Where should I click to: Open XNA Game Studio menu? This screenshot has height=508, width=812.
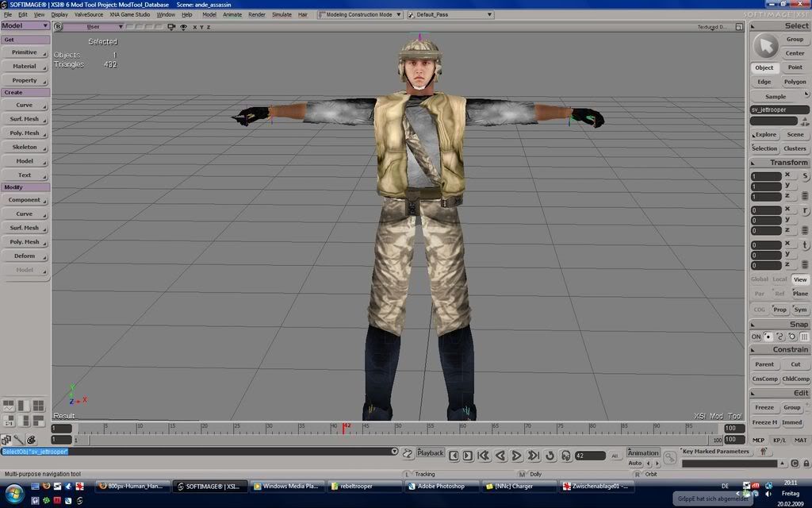tap(129, 14)
